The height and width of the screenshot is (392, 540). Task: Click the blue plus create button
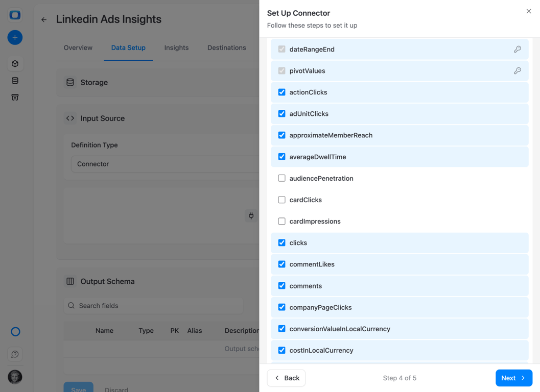click(15, 37)
